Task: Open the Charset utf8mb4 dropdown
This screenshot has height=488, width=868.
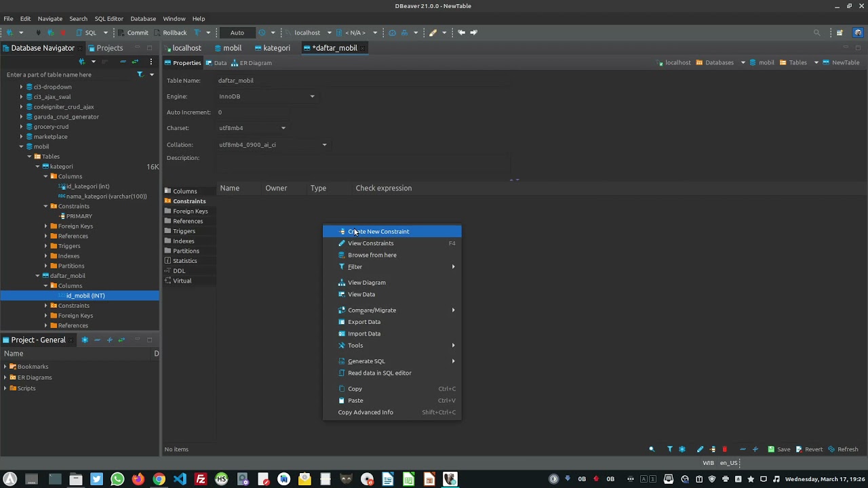Action: tap(252, 128)
